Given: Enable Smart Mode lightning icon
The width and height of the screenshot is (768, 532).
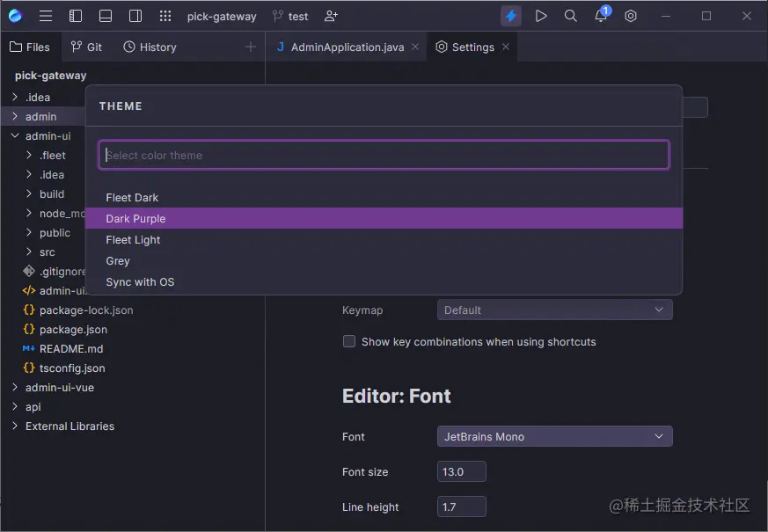Looking at the screenshot, I should pos(511,16).
